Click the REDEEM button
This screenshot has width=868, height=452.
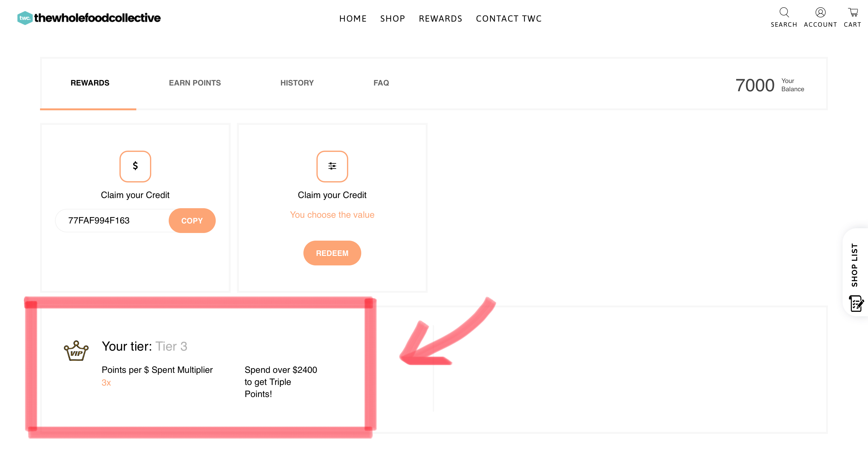332,253
